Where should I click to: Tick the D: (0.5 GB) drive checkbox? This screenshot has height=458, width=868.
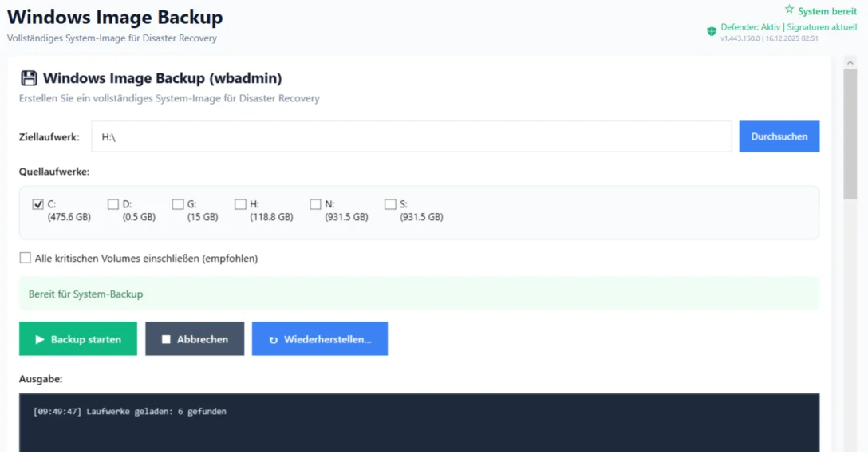(x=113, y=204)
